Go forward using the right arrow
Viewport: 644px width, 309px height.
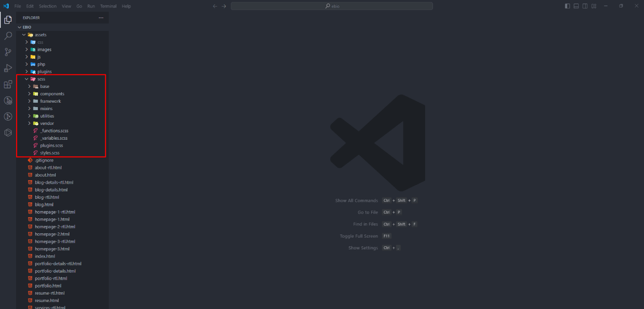(224, 6)
